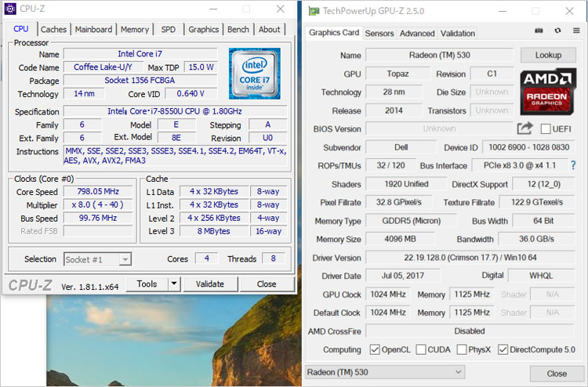This screenshot has height=387, width=588.
Task: Click the Instructions list in CPU-Z
Action: pyautogui.click(x=175, y=156)
